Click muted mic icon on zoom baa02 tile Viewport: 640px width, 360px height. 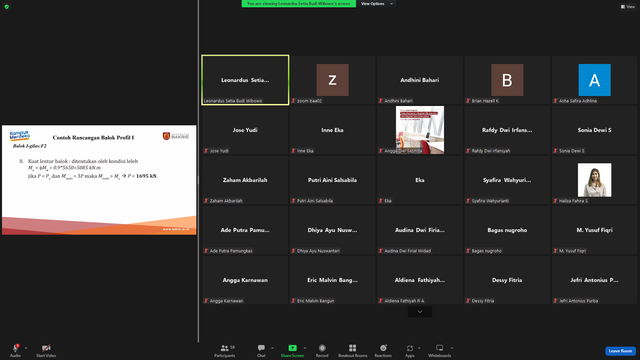[x=293, y=101]
